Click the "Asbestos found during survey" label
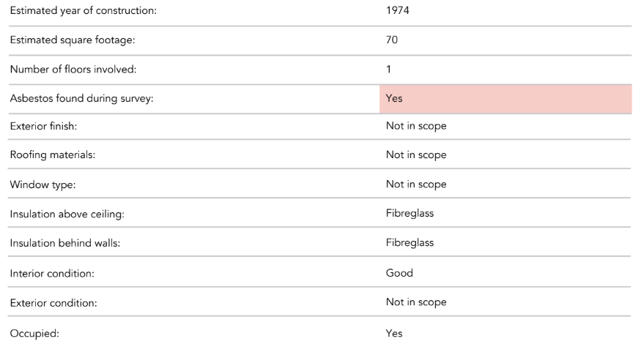The width and height of the screenshot is (644, 347). click(81, 98)
